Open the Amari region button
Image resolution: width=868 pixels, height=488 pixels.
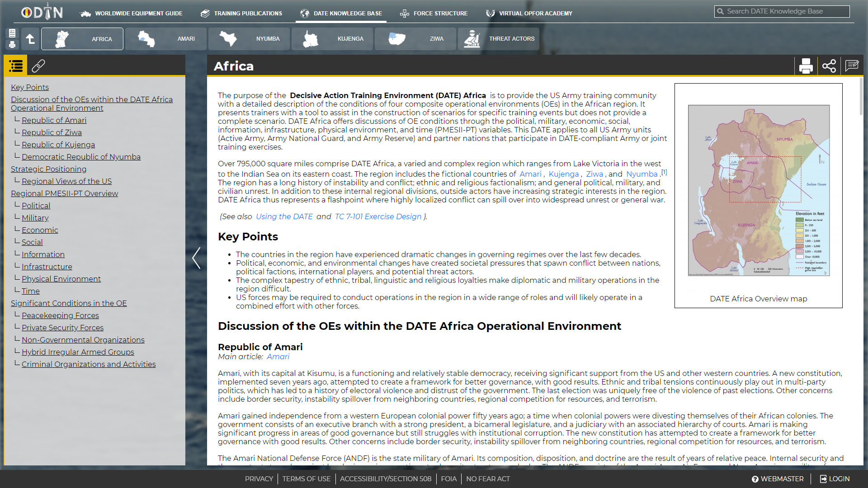coord(165,39)
